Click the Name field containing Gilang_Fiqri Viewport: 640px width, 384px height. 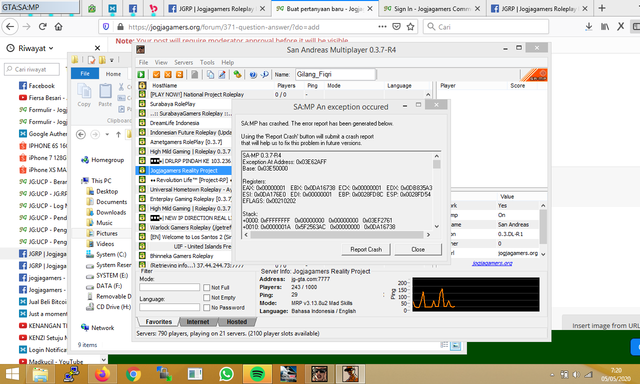(x=335, y=74)
